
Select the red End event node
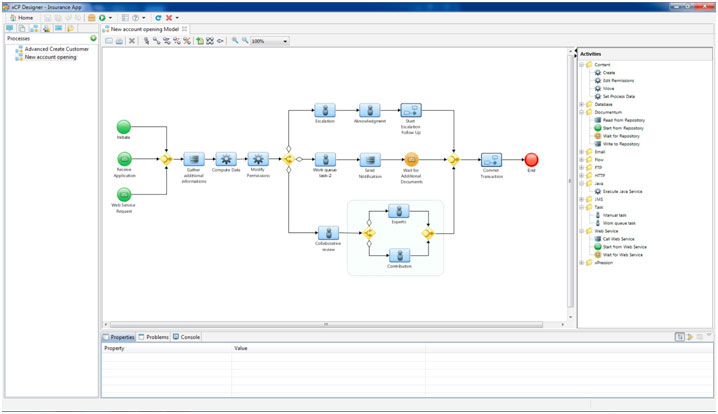[531, 159]
